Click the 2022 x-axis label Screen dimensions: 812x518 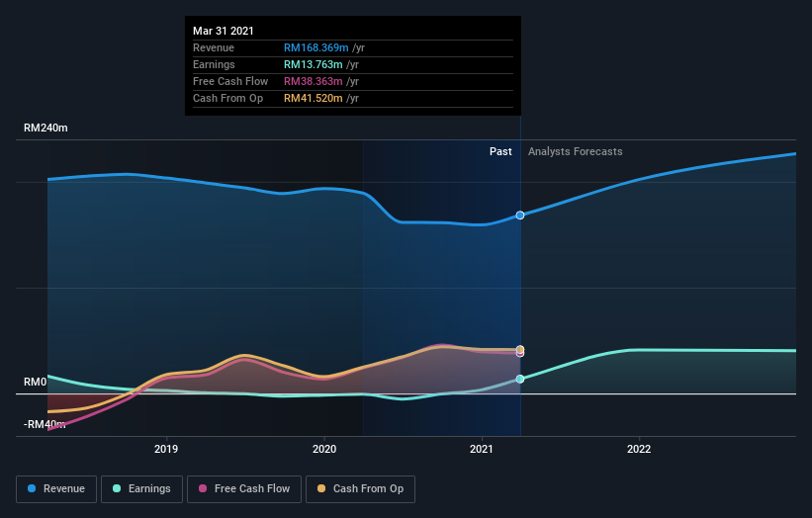(x=639, y=449)
